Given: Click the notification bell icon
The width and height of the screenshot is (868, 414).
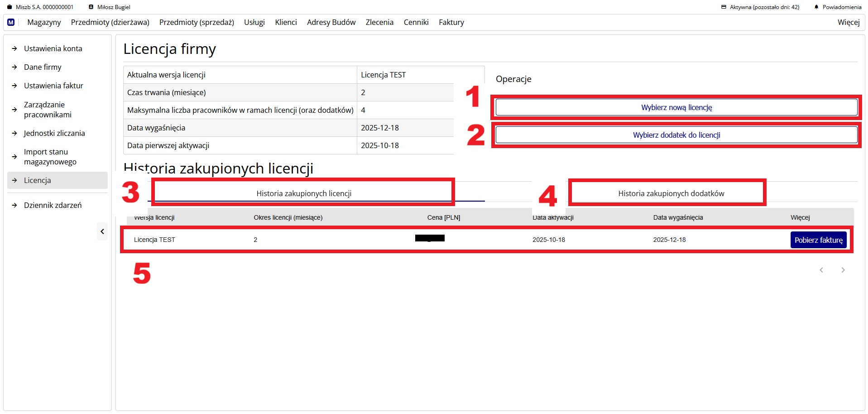Looking at the screenshot, I should 816,7.
